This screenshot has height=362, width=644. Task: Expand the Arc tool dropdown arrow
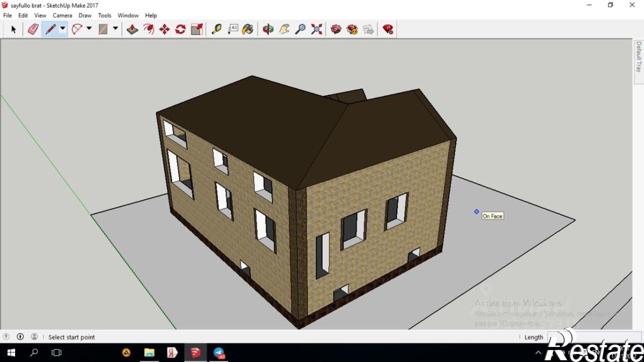[89, 29]
